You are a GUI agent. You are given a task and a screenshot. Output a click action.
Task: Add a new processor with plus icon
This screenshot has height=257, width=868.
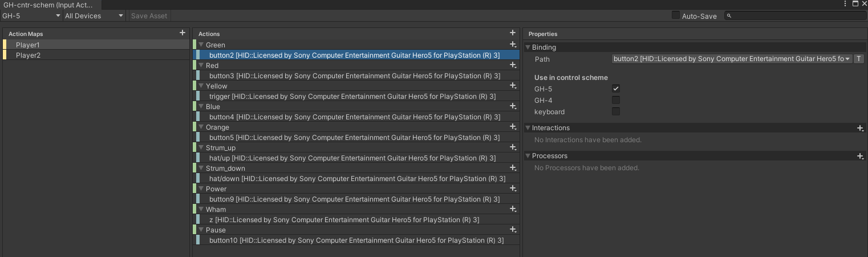860,156
